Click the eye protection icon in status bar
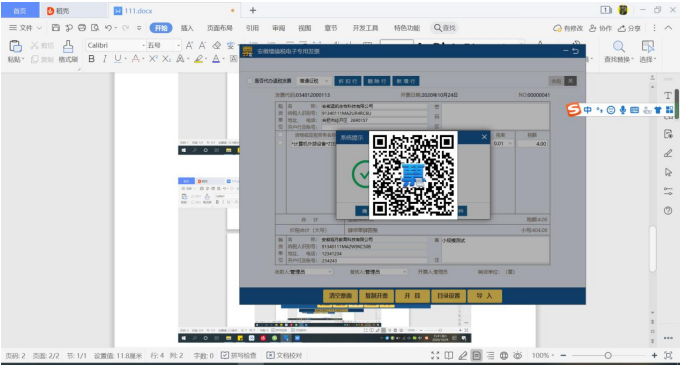Screen dimensions: 682x365 click(x=518, y=355)
